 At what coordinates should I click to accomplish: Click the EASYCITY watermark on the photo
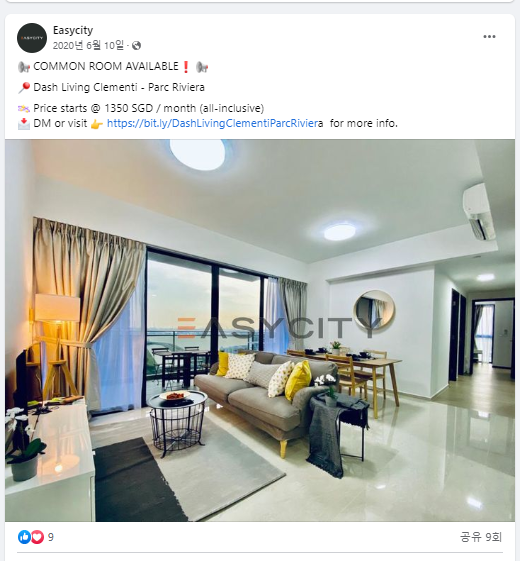[279, 327]
